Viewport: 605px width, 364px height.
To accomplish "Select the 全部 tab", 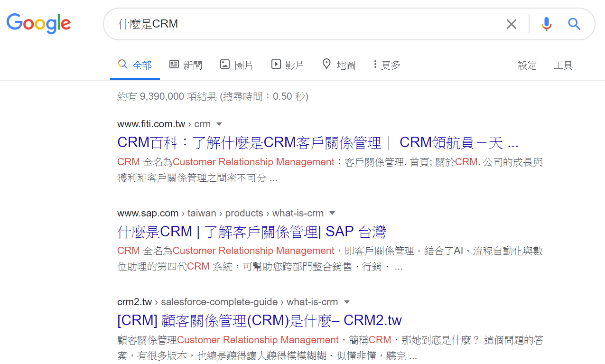I will coord(135,65).
